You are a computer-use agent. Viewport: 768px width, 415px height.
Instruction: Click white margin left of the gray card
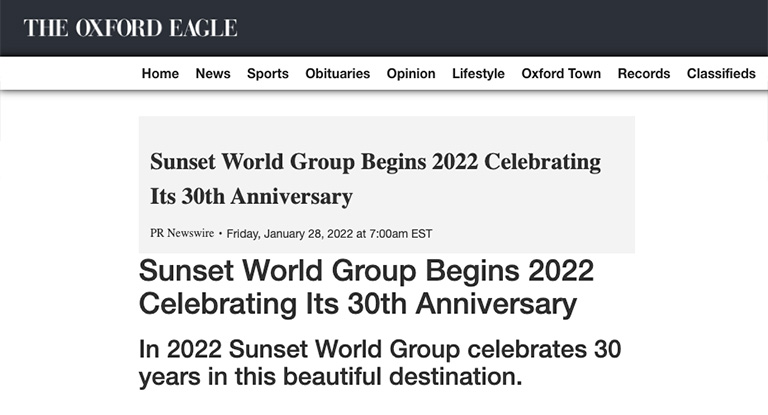[70, 180]
